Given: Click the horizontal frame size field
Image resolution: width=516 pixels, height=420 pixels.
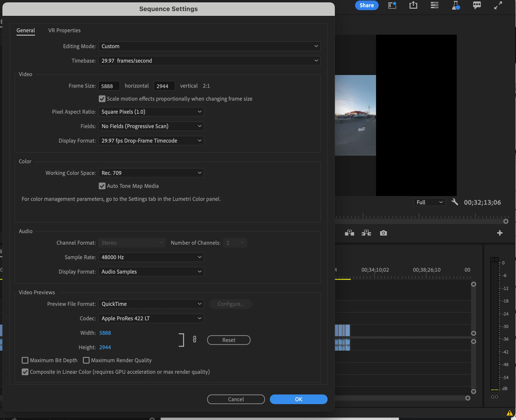Looking at the screenshot, I should pos(109,86).
